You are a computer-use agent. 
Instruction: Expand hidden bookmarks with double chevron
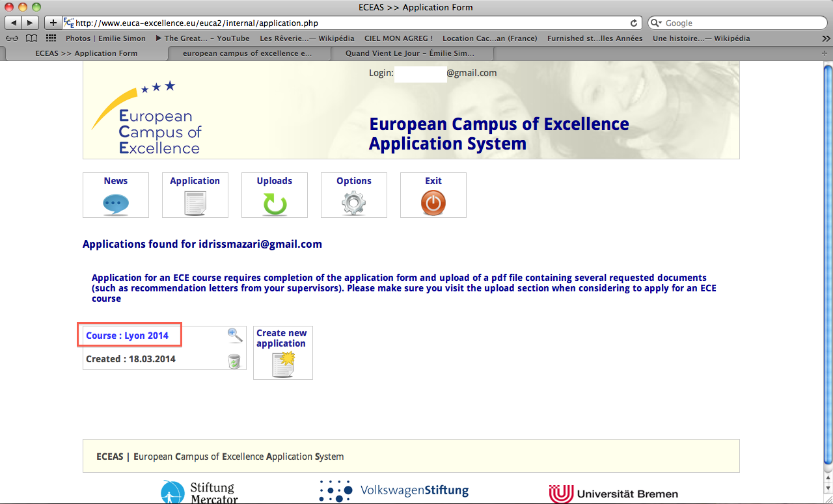click(x=826, y=38)
